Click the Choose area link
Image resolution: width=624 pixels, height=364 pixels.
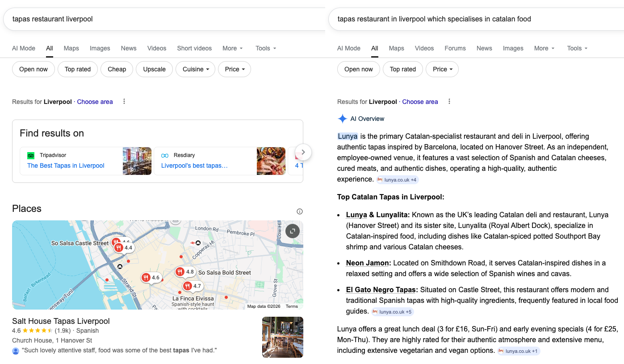point(95,101)
